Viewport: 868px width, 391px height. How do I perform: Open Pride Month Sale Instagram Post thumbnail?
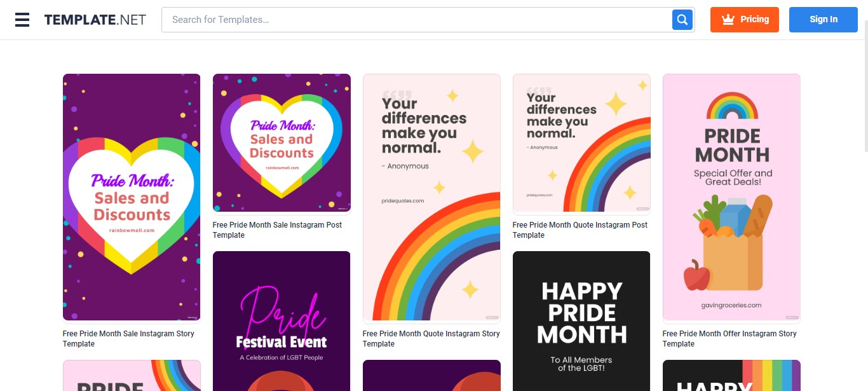(281, 142)
